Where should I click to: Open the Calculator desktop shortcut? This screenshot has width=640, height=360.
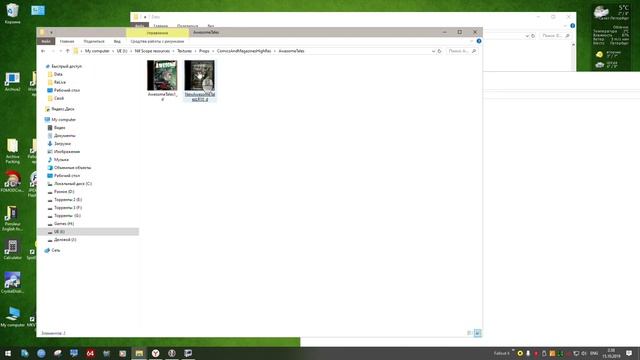point(12,249)
